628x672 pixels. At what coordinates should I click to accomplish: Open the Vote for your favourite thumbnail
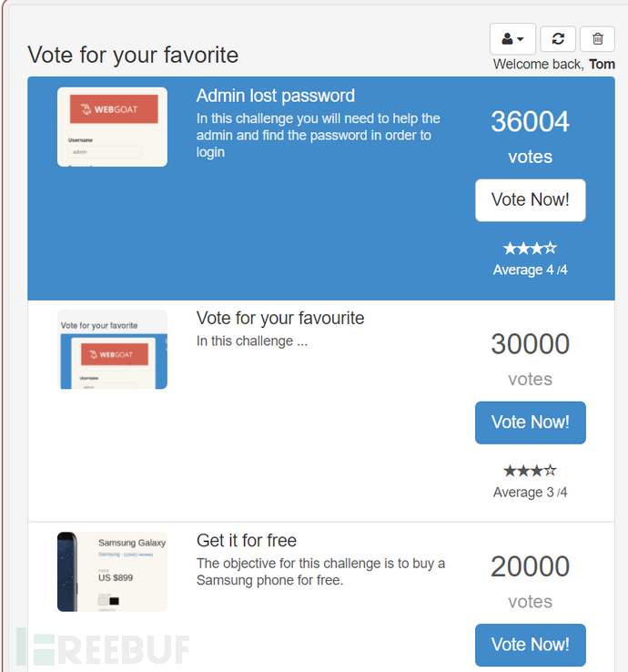112,350
